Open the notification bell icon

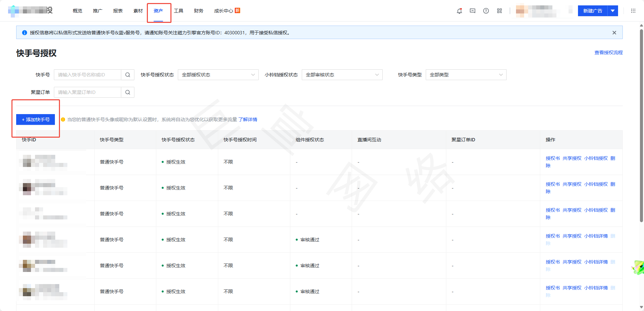[459, 11]
